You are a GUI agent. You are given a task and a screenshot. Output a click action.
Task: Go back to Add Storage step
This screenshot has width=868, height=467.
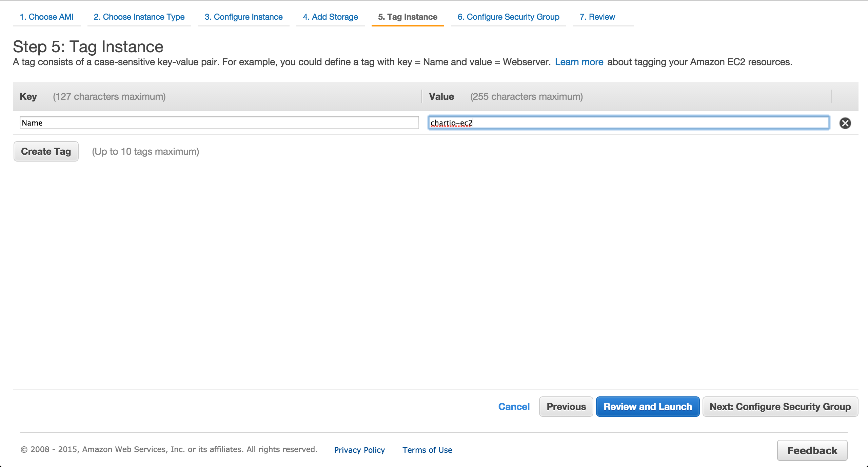click(x=330, y=17)
